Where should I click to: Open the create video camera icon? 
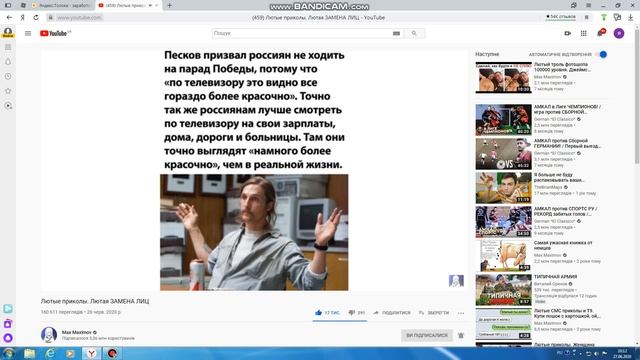[567, 33]
